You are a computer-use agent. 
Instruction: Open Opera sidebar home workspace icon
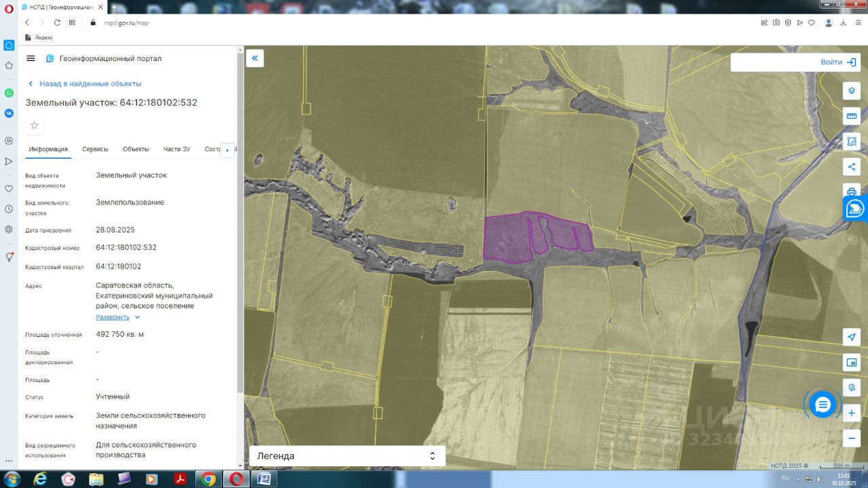[x=9, y=45]
